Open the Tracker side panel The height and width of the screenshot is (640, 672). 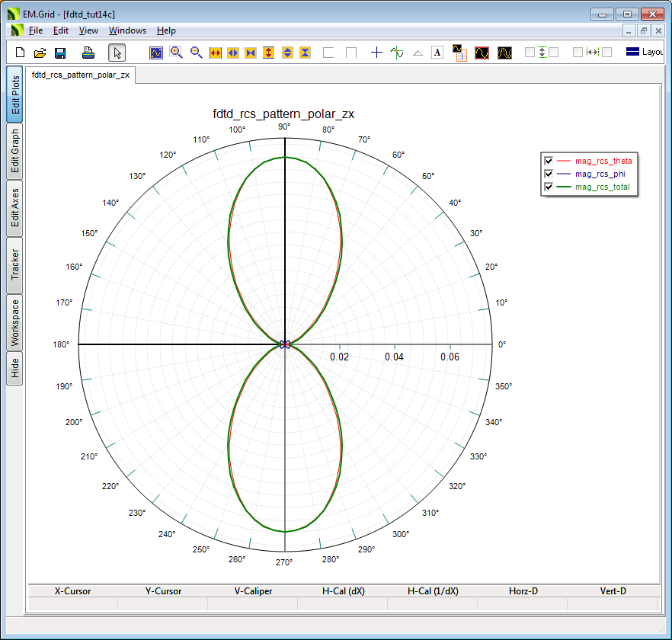tap(14, 264)
